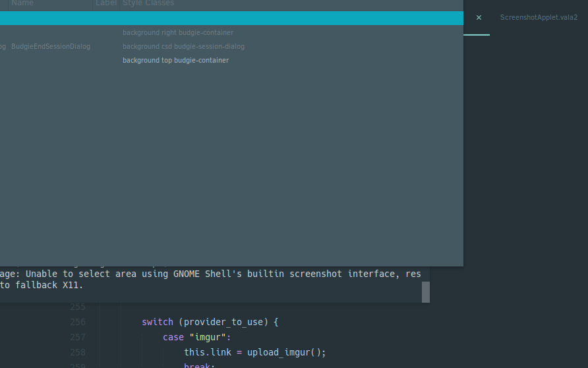
Task: Click the 'to fallback X11.' message line
Action: coord(42,285)
